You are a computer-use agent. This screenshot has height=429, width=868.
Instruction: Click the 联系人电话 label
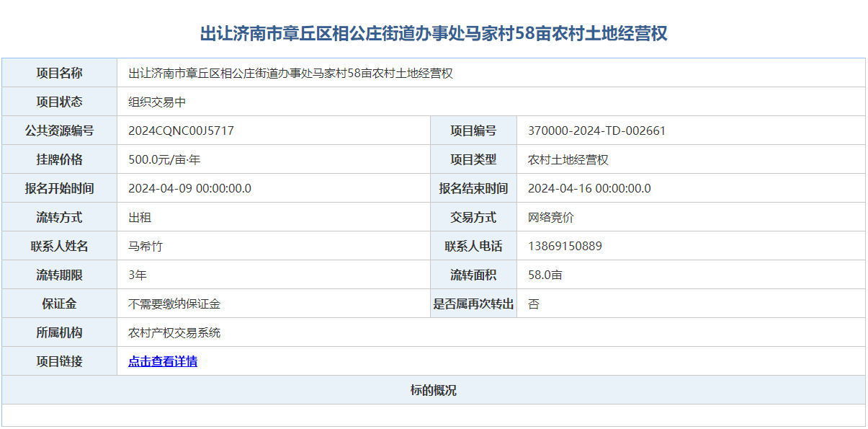click(x=473, y=246)
